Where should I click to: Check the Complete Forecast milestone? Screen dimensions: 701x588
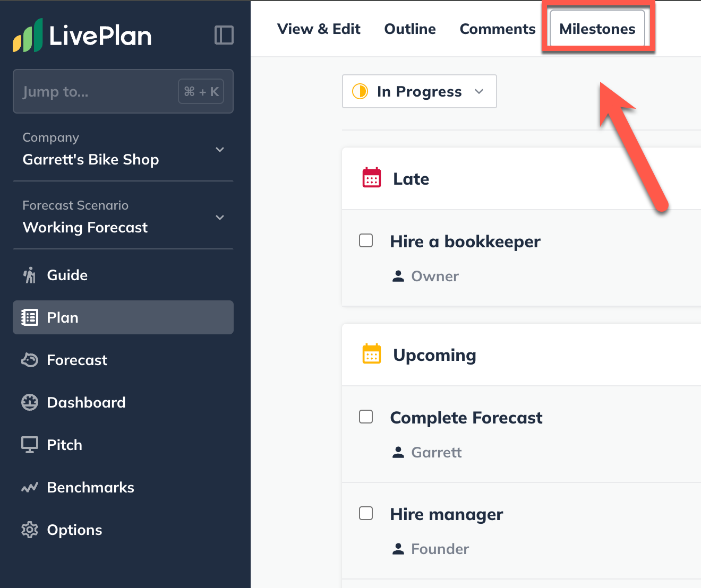click(x=366, y=417)
